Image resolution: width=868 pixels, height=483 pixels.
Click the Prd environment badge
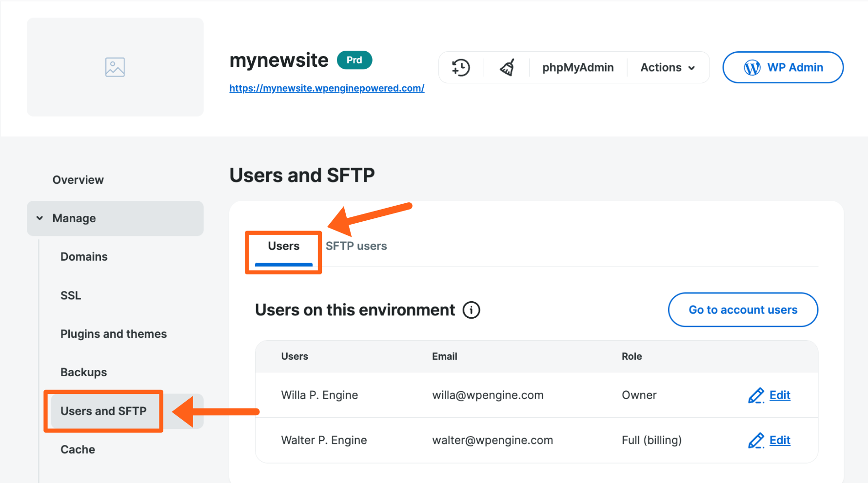[355, 60]
